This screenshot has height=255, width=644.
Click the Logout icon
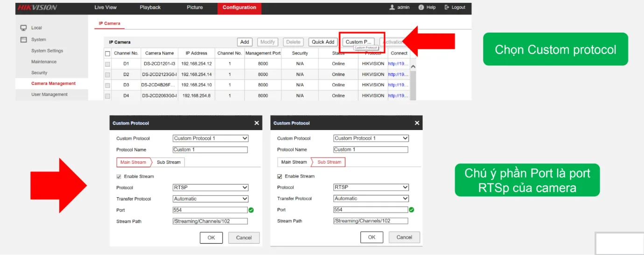[447, 7]
